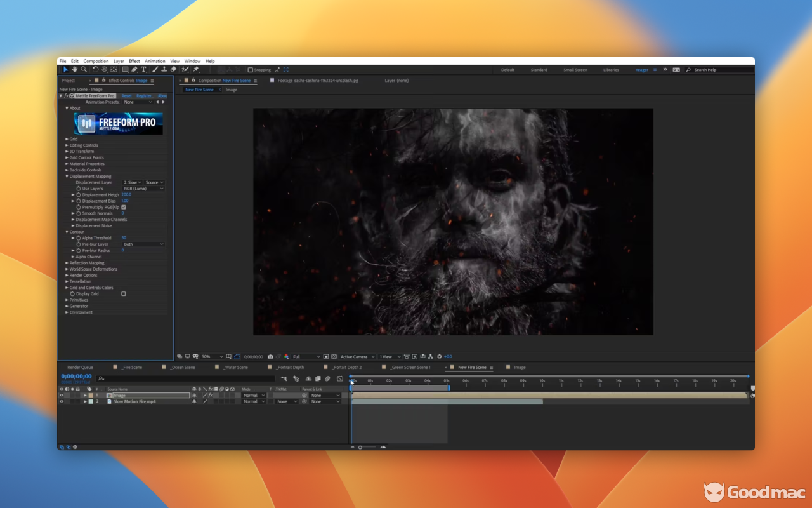Open the Pre-blur Layer dropdown
812x508 pixels.
tap(143, 244)
